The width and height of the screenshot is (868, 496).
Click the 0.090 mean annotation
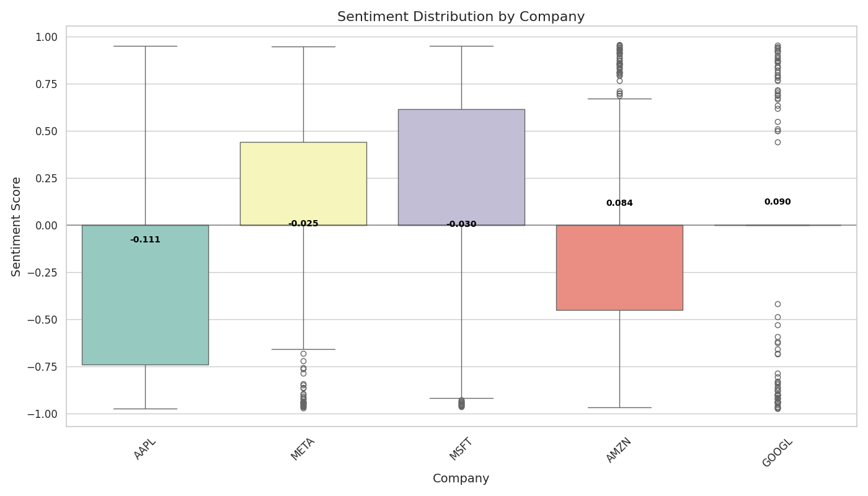(x=777, y=202)
